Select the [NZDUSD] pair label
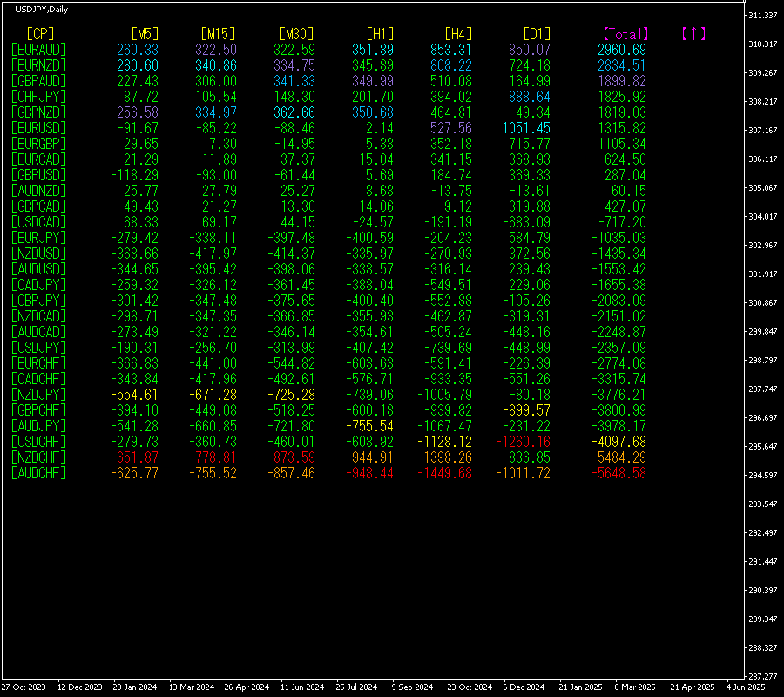Viewport: 784px width, 697px height. [39, 254]
